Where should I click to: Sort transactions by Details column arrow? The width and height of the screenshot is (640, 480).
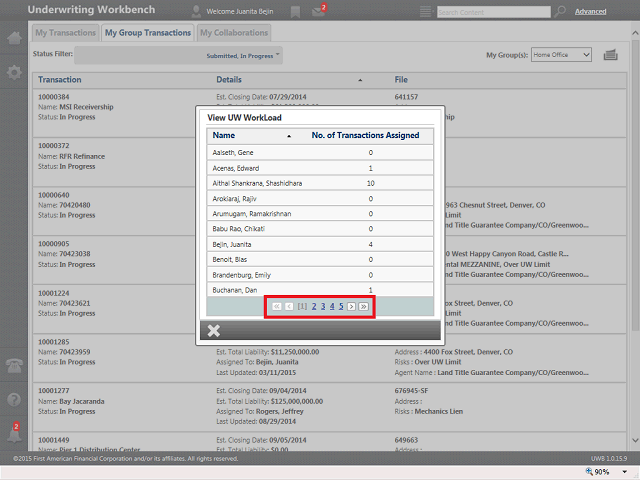coord(360,80)
